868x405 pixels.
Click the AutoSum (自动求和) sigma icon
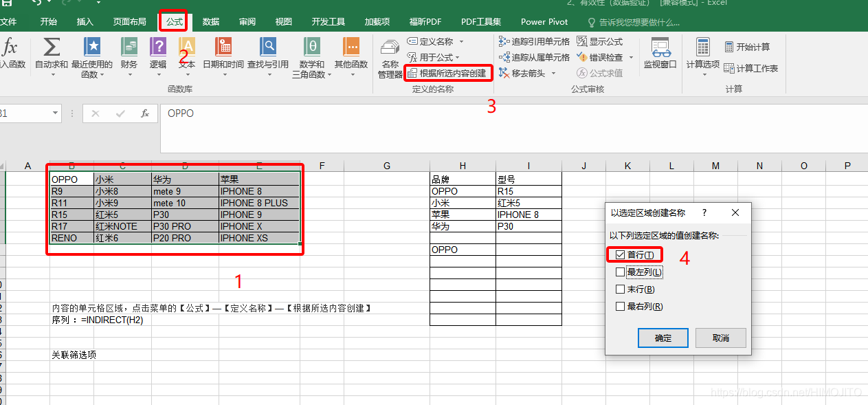[x=51, y=47]
